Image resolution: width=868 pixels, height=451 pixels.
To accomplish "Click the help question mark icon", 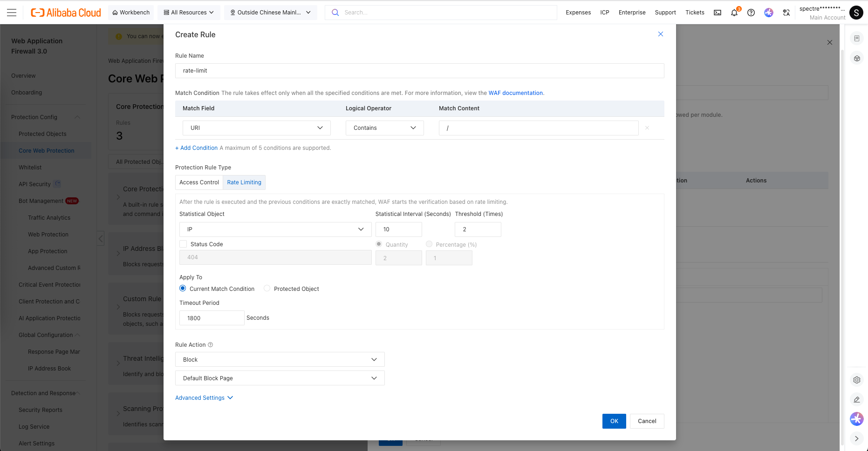I will pos(751,13).
